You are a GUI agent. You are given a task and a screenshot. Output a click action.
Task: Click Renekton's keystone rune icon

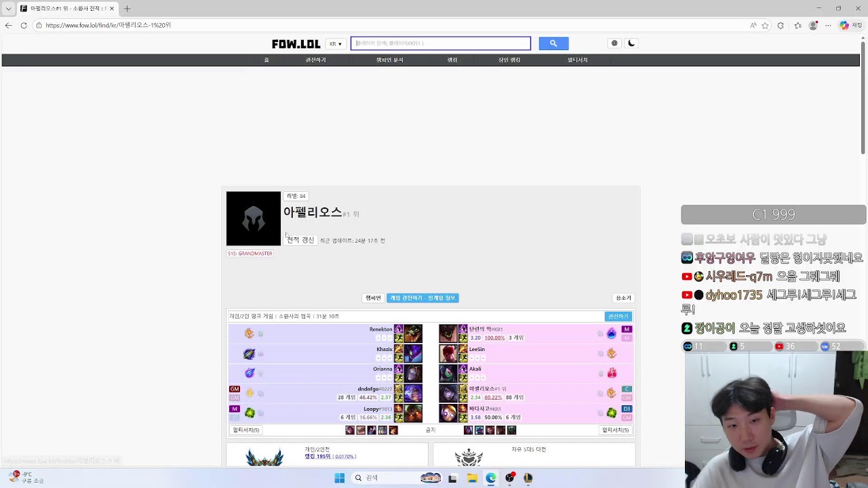tap(249, 333)
